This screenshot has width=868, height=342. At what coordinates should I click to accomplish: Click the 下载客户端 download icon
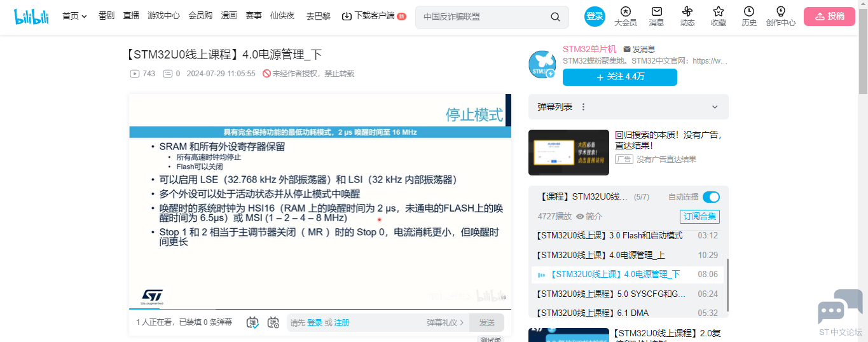point(347,16)
